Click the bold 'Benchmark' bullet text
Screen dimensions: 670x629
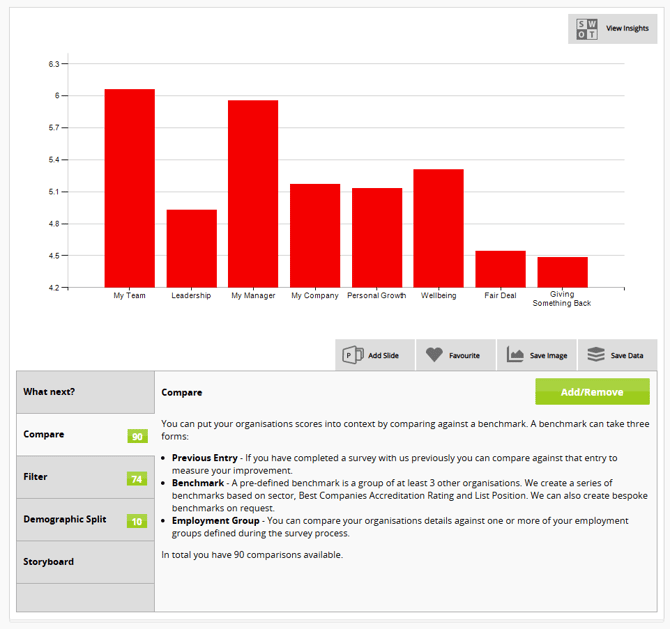[198, 483]
